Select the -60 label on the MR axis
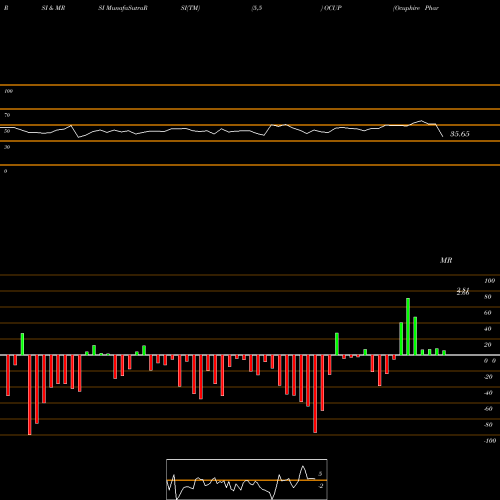 [x=488, y=409]
